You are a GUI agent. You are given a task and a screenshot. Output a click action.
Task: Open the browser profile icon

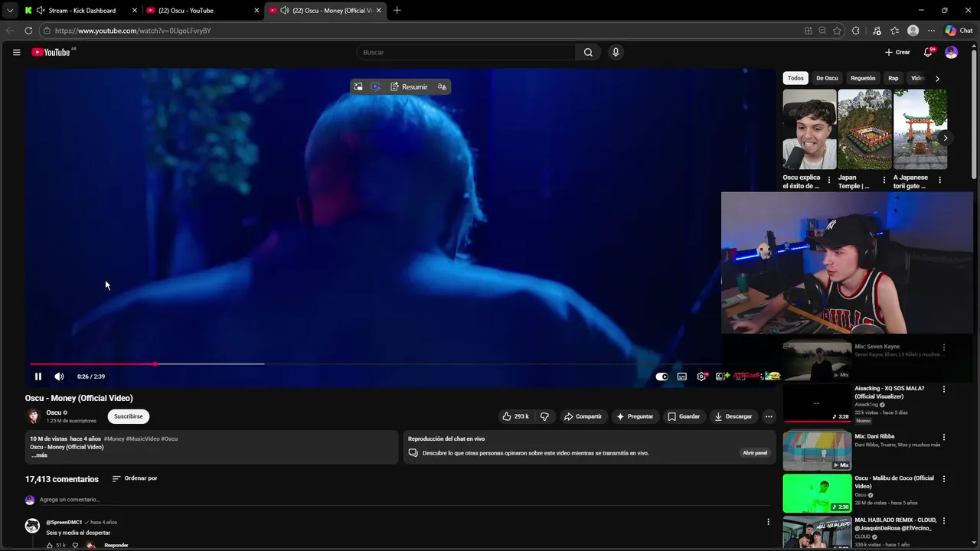pyautogui.click(x=913, y=31)
